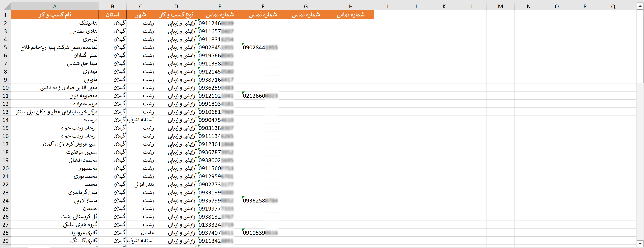Click phone cell starting 0902844 in column F
Screen dimensions: 644x248
click(x=263, y=47)
